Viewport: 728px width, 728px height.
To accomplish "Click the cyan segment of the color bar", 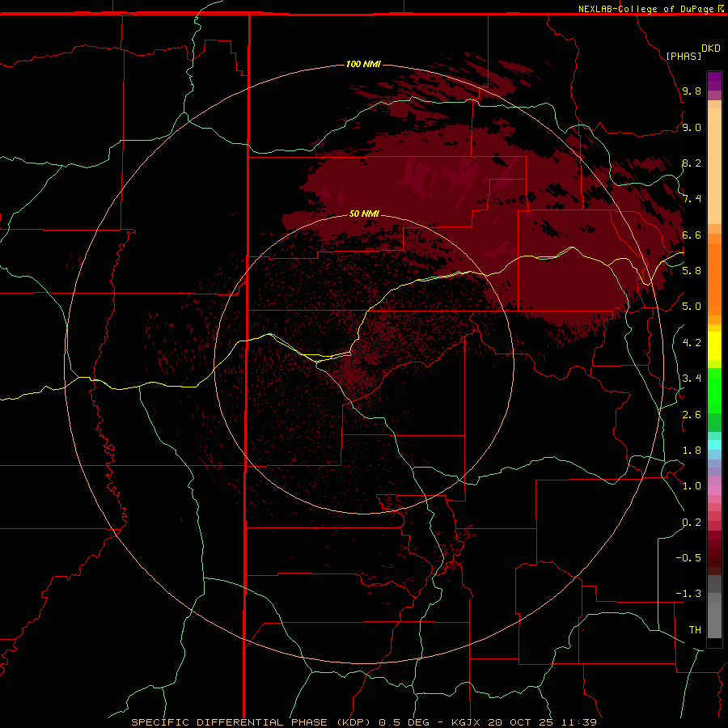I will click(x=714, y=444).
